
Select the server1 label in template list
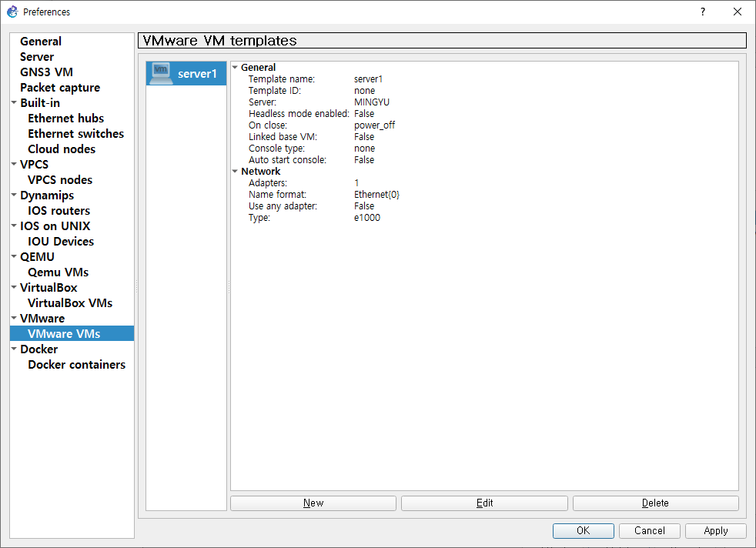click(x=197, y=74)
